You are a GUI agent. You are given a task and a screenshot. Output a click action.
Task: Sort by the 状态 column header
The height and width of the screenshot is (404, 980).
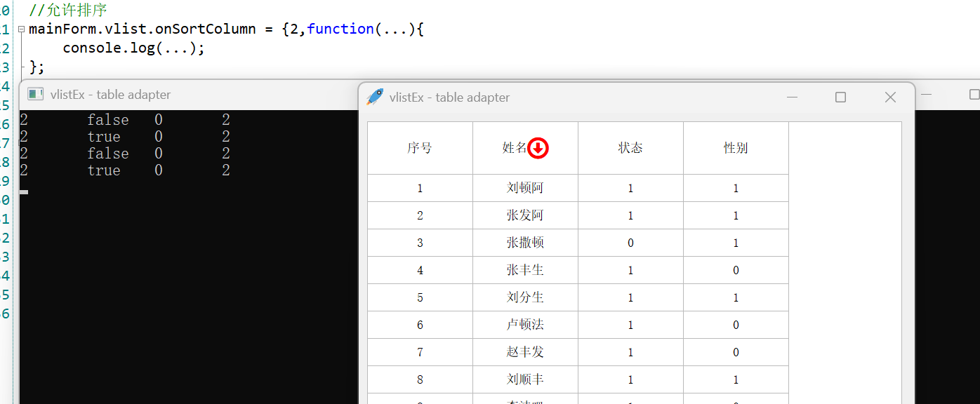(630, 148)
